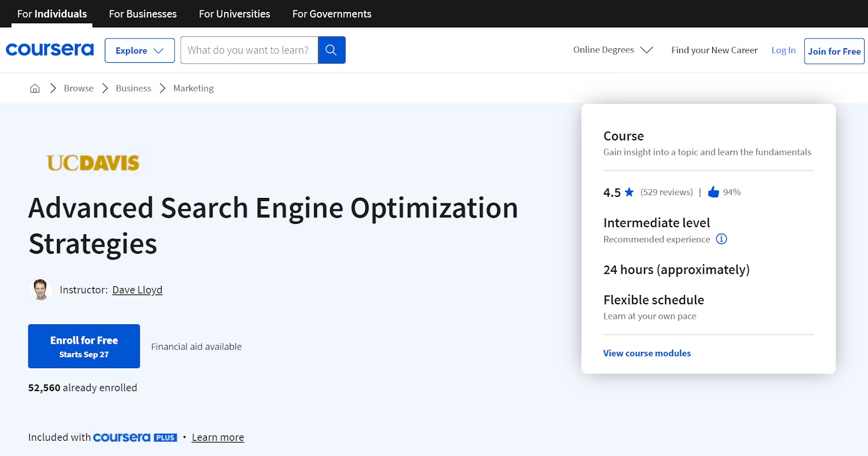Focus the 'What do you want to learn?' field
Viewport: 868px width, 456px height.
pyautogui.click(x=249, y=50)
